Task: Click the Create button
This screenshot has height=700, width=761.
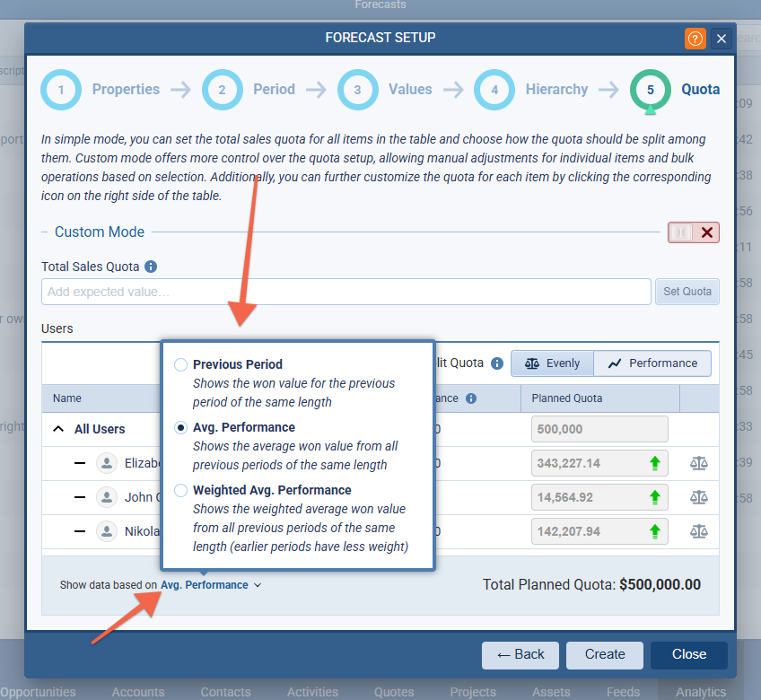Action: [x=605, y=654]
